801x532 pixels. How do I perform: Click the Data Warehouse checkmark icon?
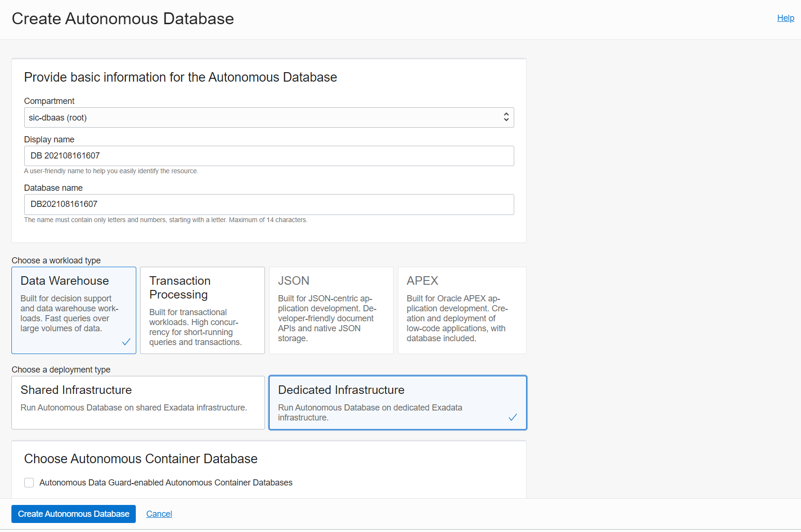126,342
